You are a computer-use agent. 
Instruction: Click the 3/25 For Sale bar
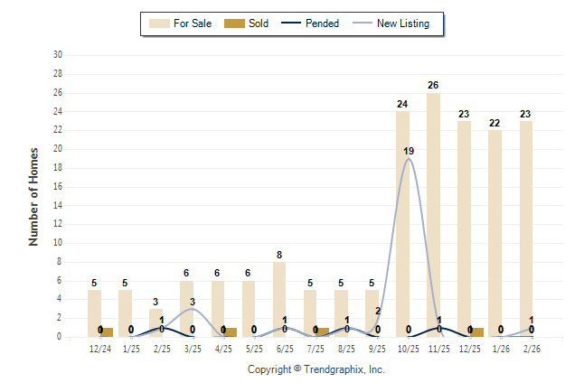[186, 308]
